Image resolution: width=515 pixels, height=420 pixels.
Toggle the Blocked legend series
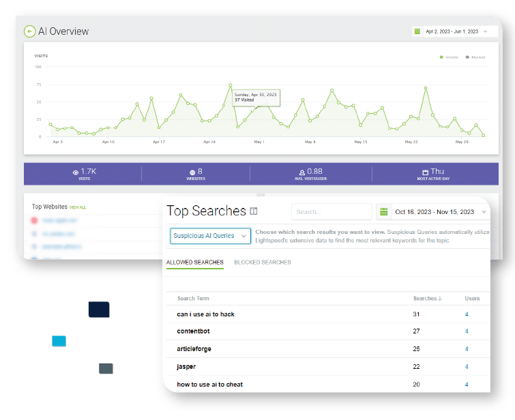tap(475, 57)
